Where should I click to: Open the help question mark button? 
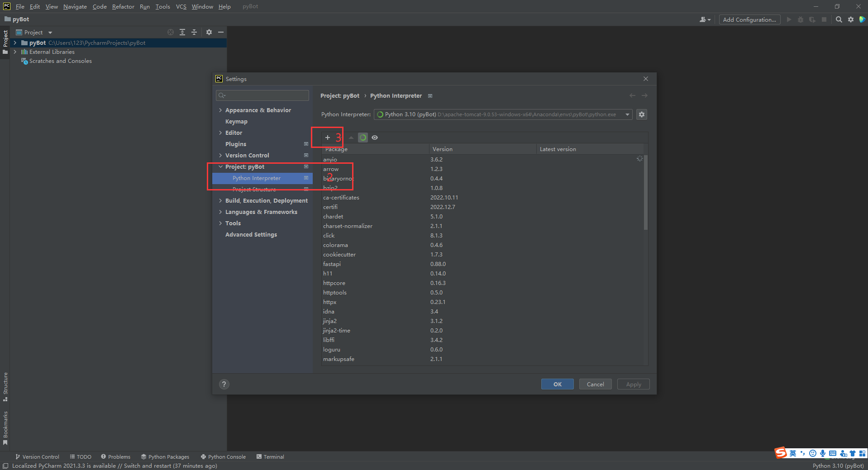pyautogui.click(x=224, y=384)
